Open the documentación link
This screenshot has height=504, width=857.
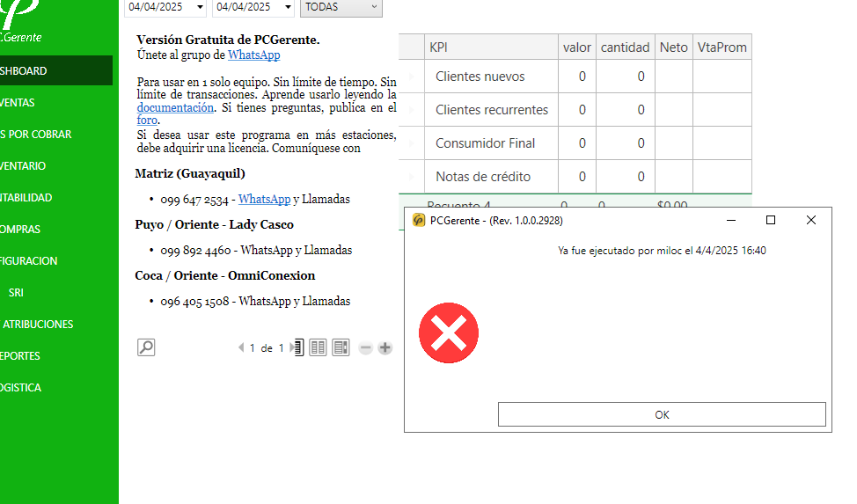[x=175, y=107]
